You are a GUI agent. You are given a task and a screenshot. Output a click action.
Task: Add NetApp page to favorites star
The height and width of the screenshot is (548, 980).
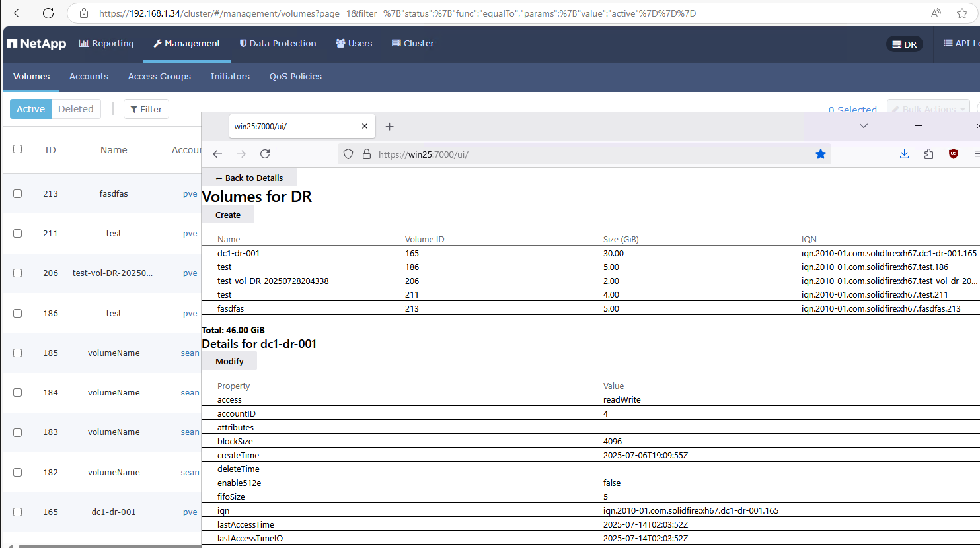(x=962, y=13)
